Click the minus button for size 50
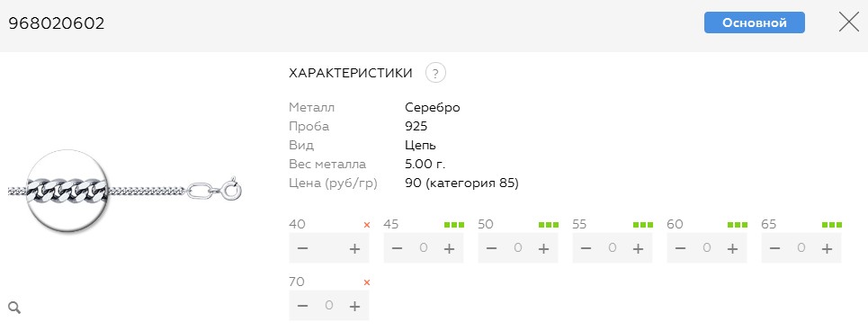 [492, 248]
